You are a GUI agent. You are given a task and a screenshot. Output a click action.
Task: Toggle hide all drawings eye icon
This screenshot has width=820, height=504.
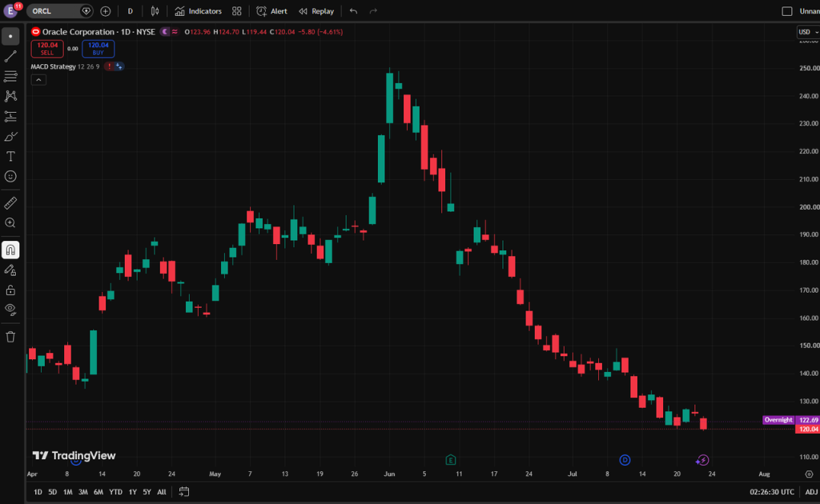point(10,310)
